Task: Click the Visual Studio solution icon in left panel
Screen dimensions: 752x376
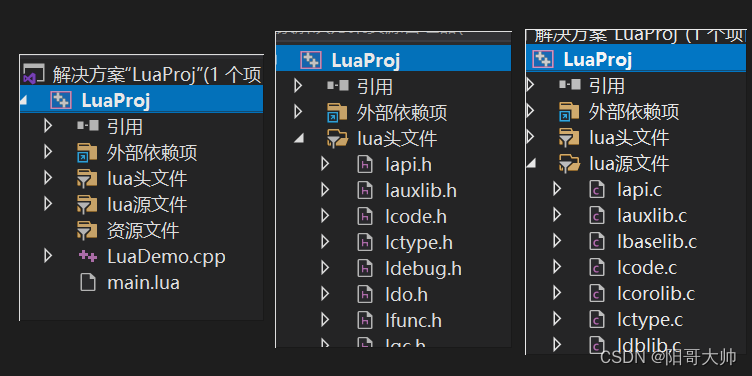Action: pyautogui.click(x=34, y=74)
